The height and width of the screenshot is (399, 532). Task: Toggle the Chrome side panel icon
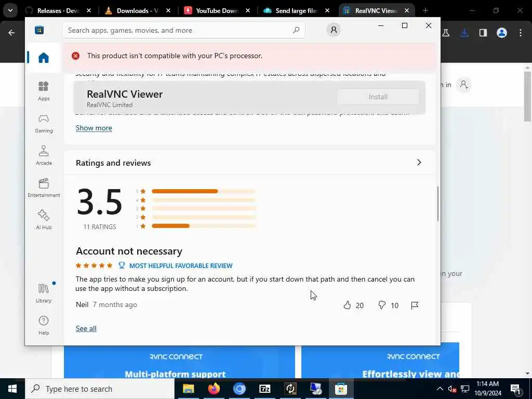pos(483,33)
